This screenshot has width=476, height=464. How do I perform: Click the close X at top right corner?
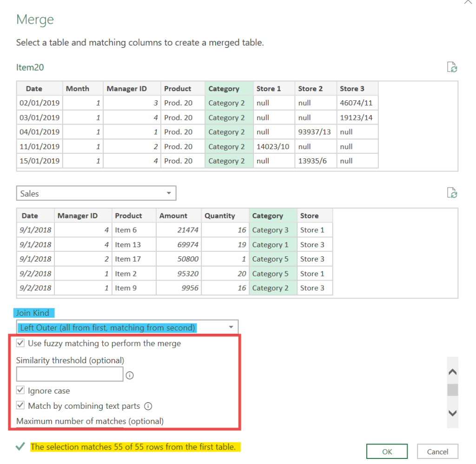(x=469, y=2)
